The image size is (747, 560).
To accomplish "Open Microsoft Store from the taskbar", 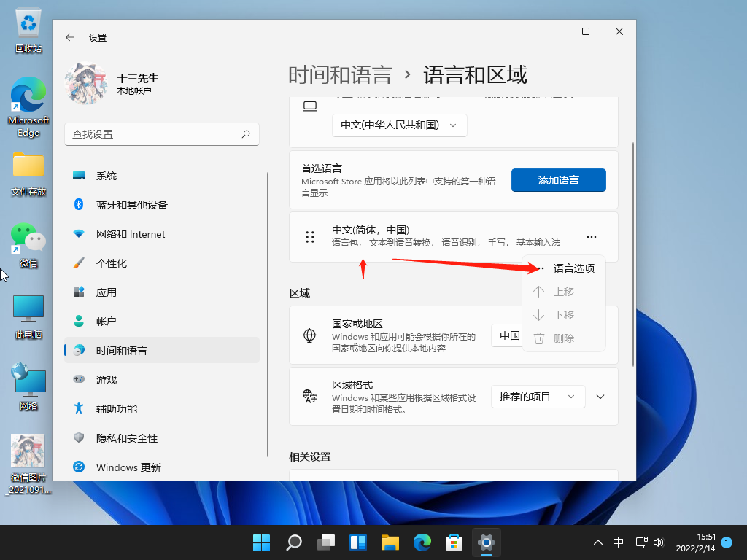I will click(454, 542).
